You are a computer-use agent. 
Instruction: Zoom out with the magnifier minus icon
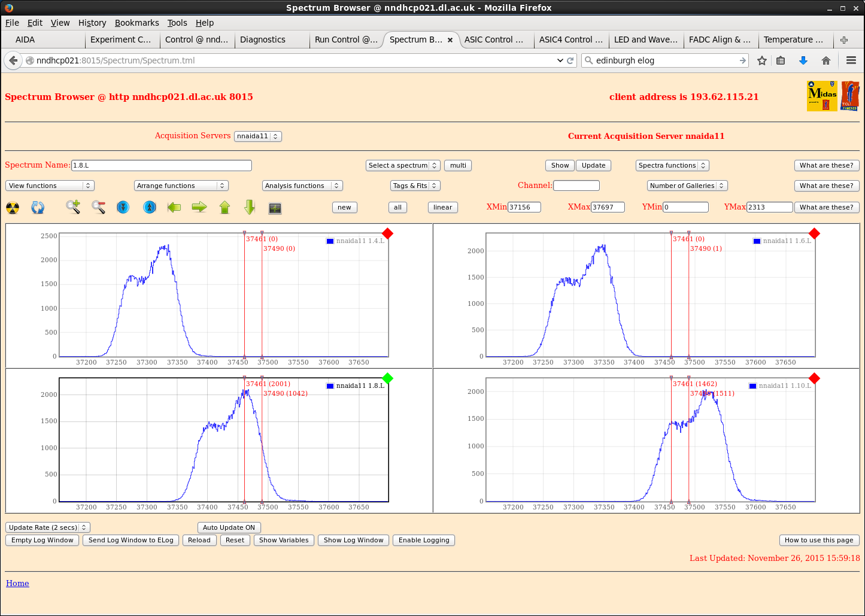pos(99,207)
